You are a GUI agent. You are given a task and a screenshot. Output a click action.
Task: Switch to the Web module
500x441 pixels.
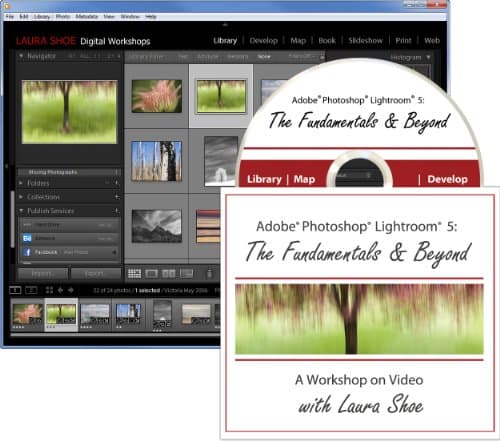tap(432, 41)
